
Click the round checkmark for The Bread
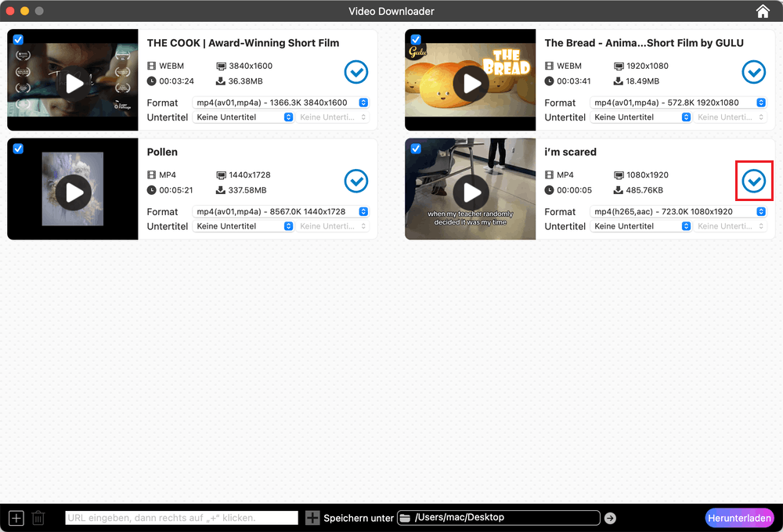click(x=753, y=72)
